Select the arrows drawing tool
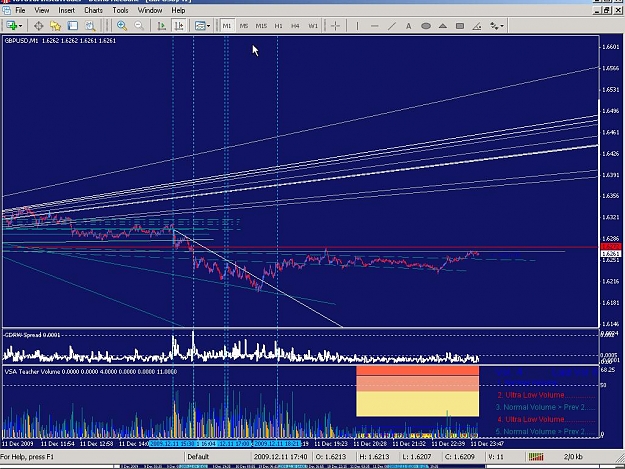625x469 pixels. (x=494, y=26)
